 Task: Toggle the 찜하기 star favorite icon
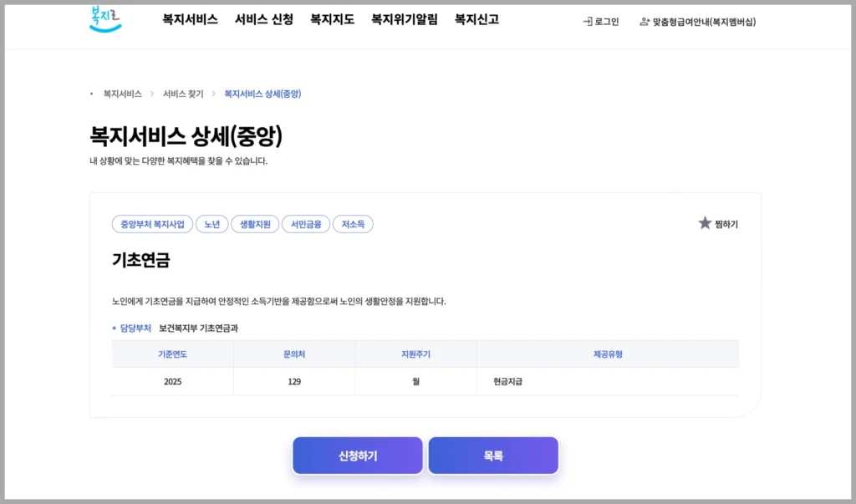coord(705,223)
